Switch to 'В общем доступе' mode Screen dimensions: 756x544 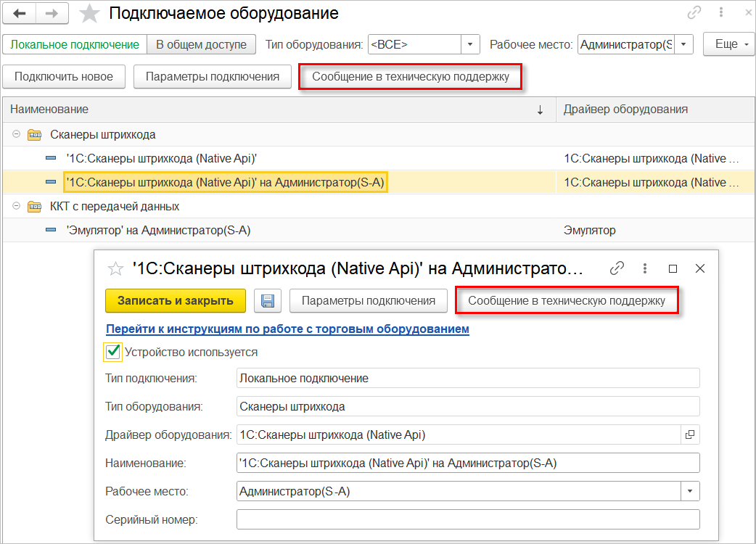(202, 44)
